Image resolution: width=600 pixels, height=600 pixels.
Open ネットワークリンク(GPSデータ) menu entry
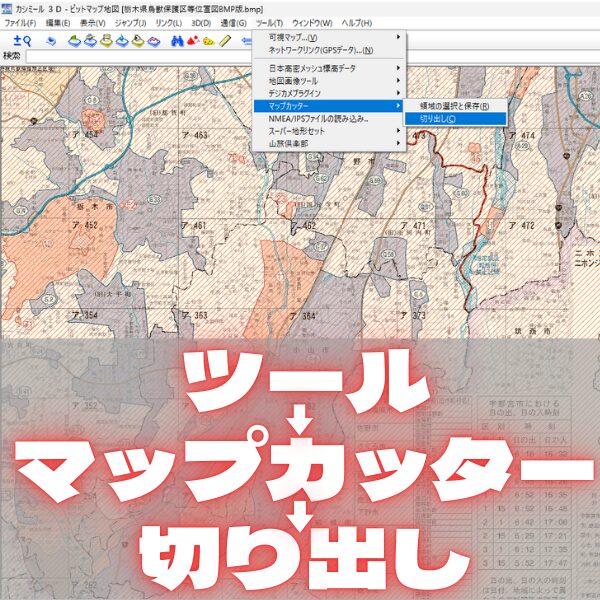click(320, 50)
